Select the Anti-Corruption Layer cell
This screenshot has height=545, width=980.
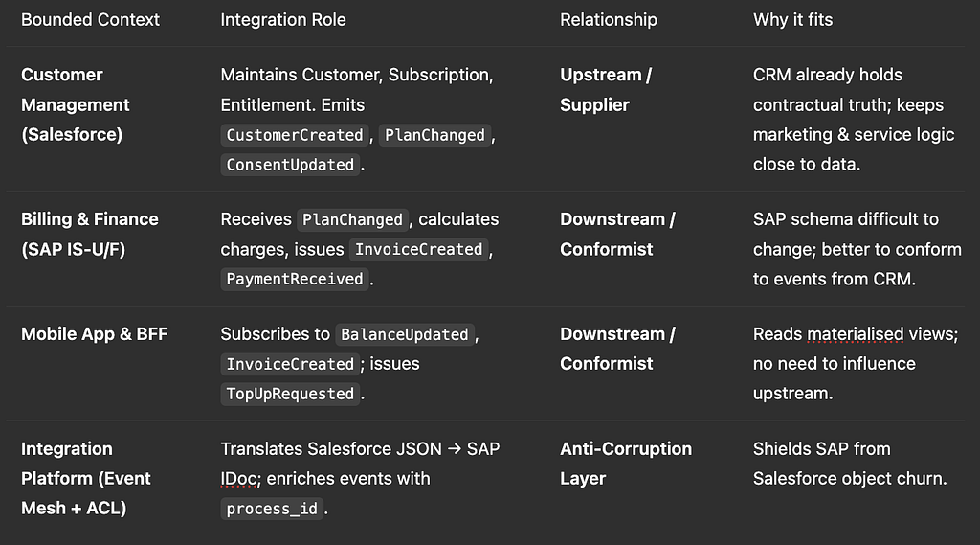click(x=625, y=463)
